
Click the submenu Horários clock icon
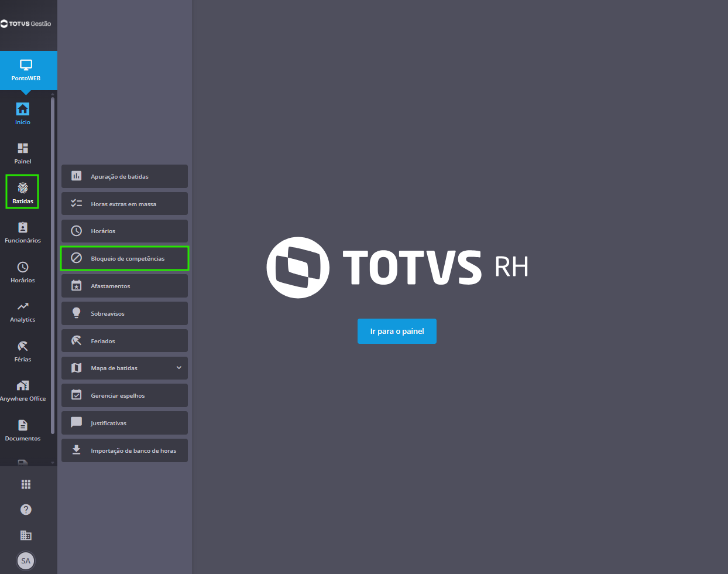tap(76, 231)
